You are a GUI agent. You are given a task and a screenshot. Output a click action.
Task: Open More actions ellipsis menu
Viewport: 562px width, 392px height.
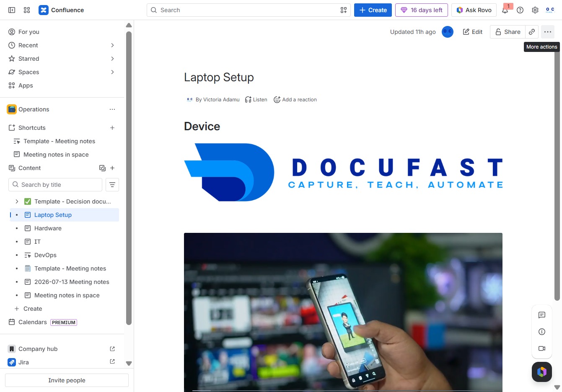point(548,32)
